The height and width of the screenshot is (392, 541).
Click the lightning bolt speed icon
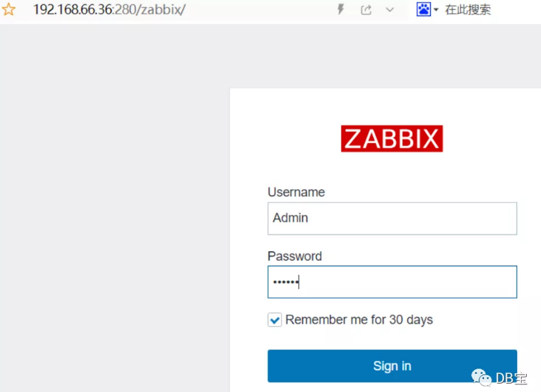click(x=341, y=9)
